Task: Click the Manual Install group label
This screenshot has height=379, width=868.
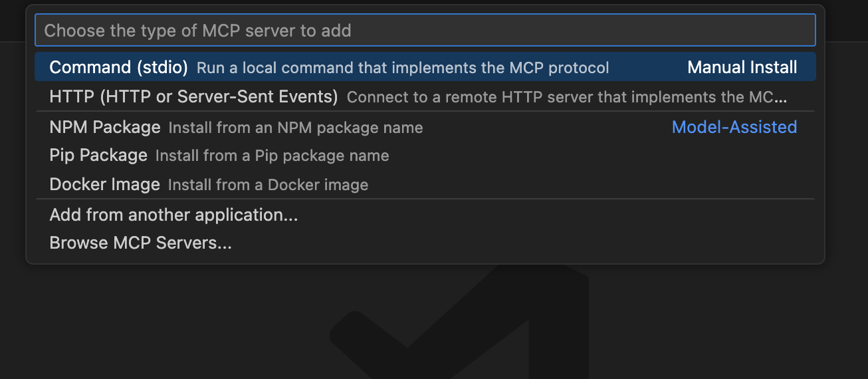Action: (742, 67)
